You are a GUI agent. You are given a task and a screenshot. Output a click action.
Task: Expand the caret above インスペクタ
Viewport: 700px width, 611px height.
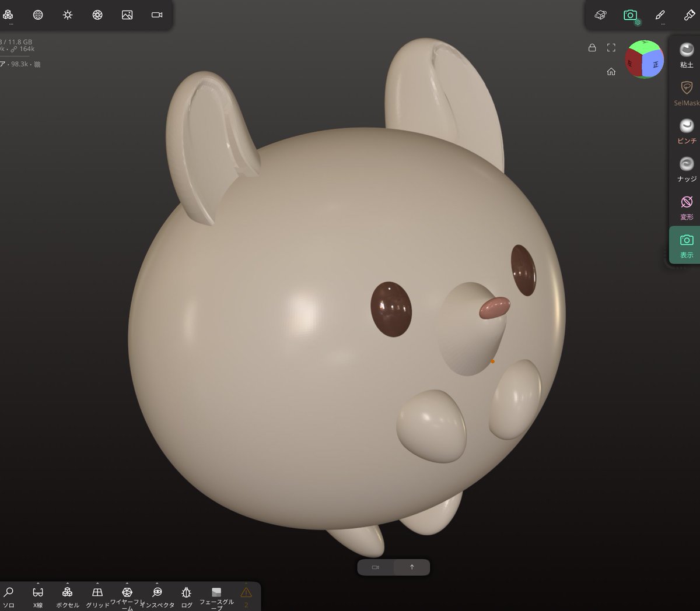(x=157, y=583)
